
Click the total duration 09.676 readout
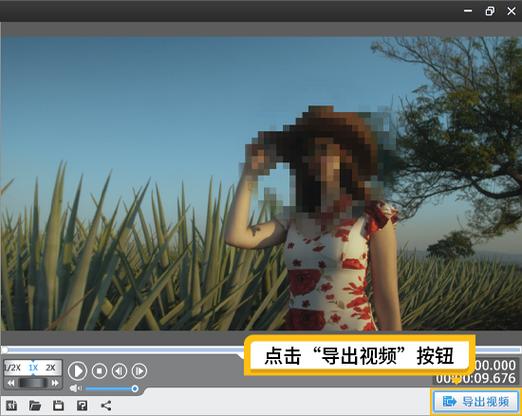[x=476, y=378]
